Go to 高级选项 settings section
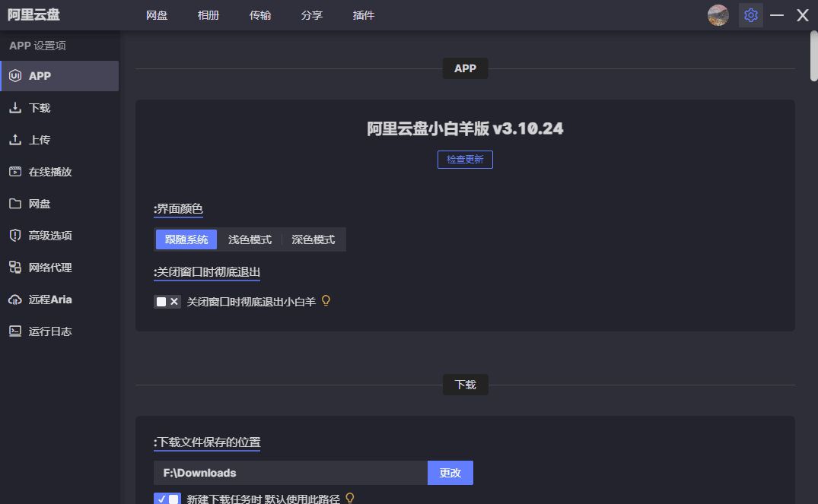 coord(59,235)
